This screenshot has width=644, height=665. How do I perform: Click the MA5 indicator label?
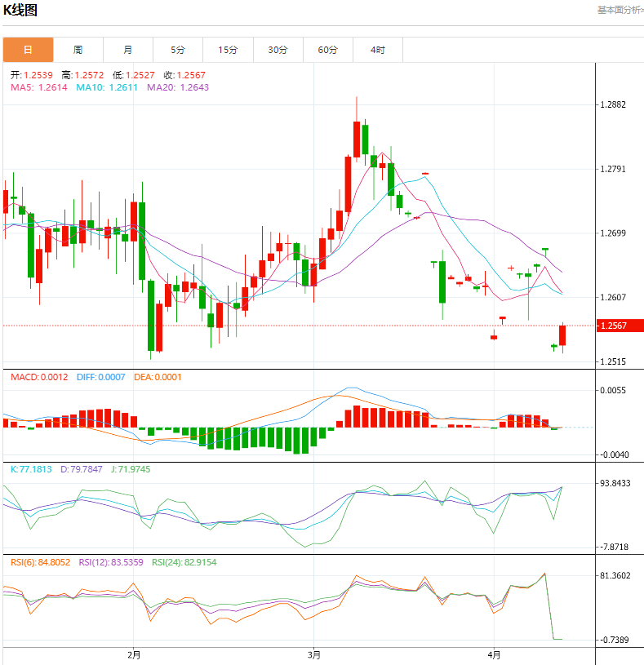[38, 87]
